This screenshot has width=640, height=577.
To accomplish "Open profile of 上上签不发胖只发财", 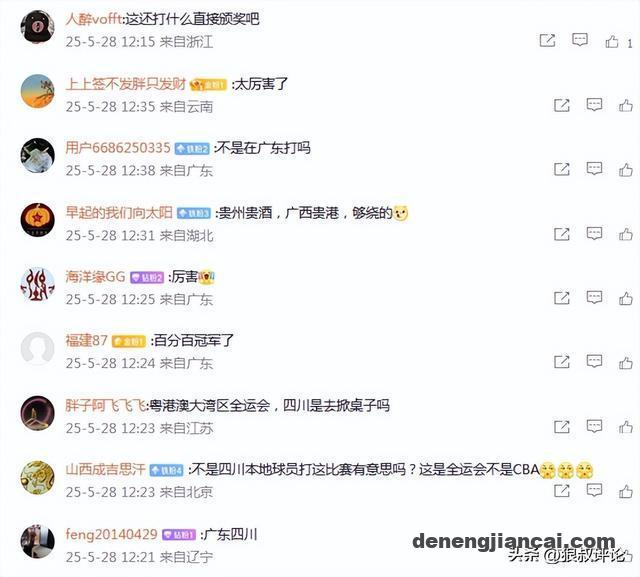I will coord(126,84).
